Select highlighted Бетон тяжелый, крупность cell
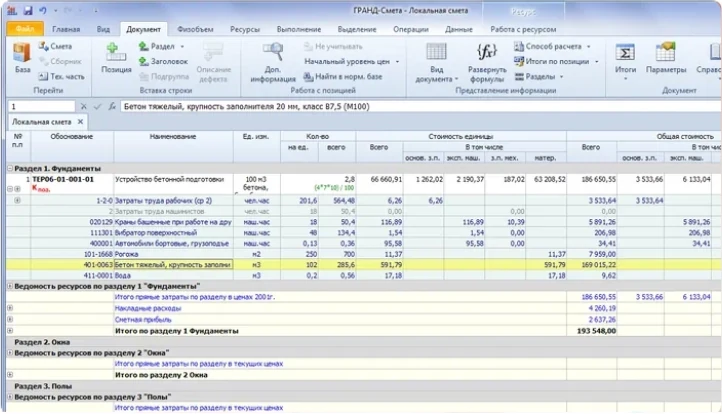Viewport: 722px width, 414px height. [x=173, y=264]
